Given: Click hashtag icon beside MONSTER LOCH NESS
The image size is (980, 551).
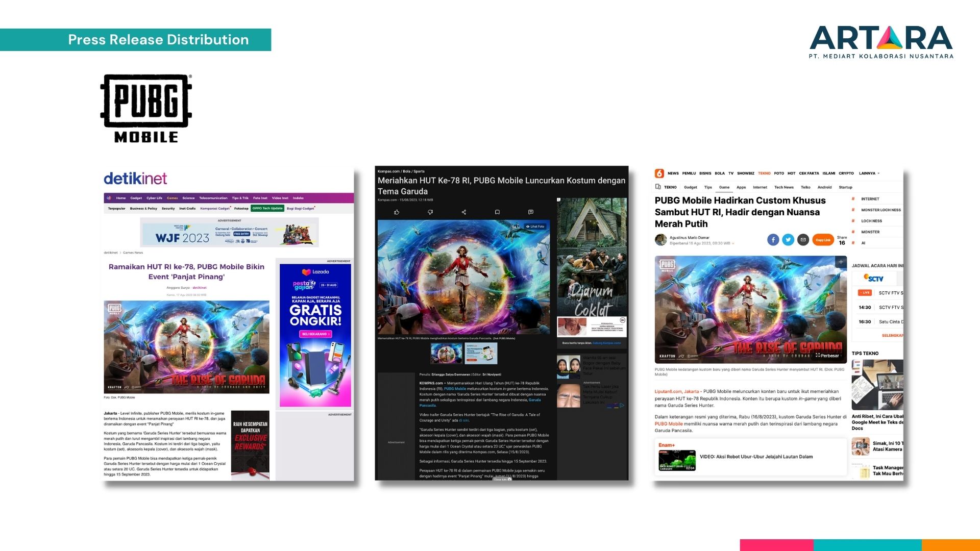Looking at the screenshot, I should pyautogui.click(x=853, y=210).
